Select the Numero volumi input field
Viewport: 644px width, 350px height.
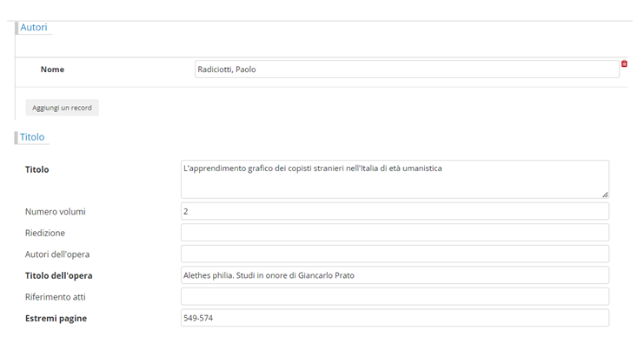pyautogui.click(x=394, y=211)
